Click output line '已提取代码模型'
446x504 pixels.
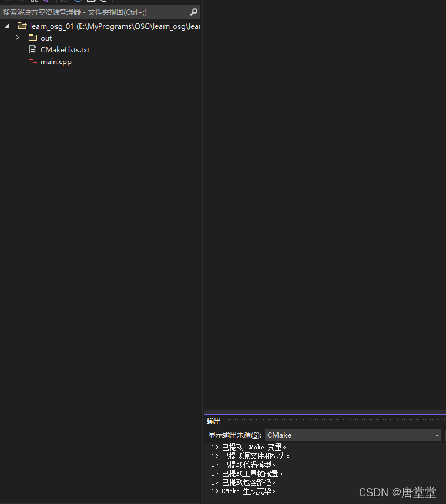243,465
